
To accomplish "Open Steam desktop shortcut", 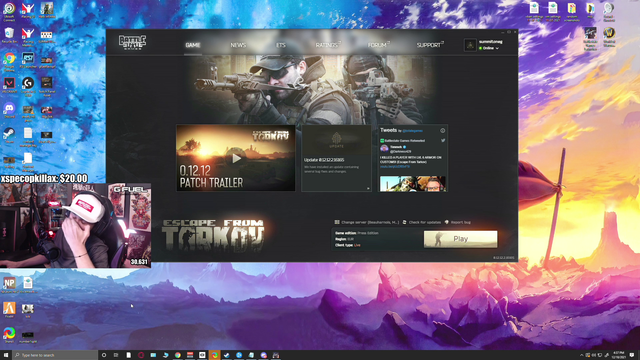I will (9, 136).
